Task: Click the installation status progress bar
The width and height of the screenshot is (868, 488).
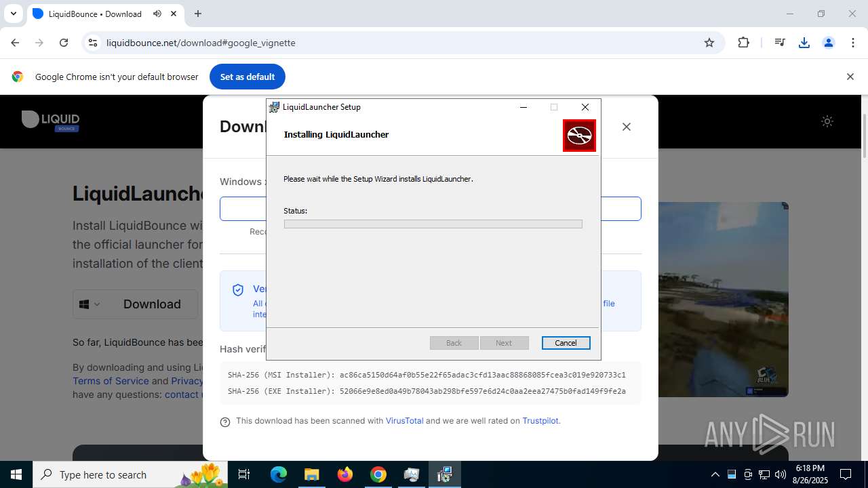Action: tap(433, 224)
